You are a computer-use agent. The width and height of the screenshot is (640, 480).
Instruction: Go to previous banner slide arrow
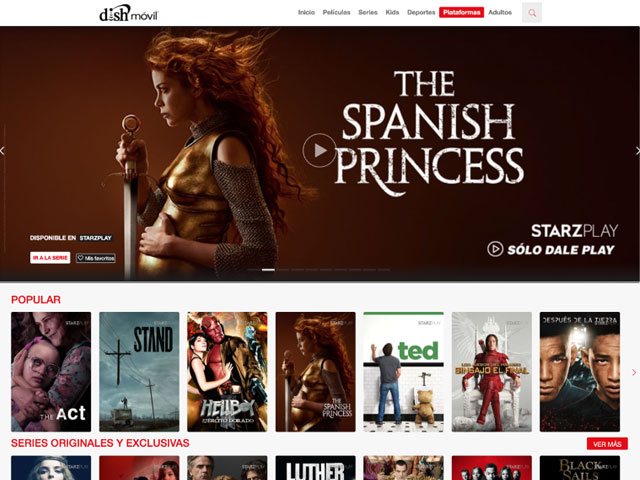2,151
